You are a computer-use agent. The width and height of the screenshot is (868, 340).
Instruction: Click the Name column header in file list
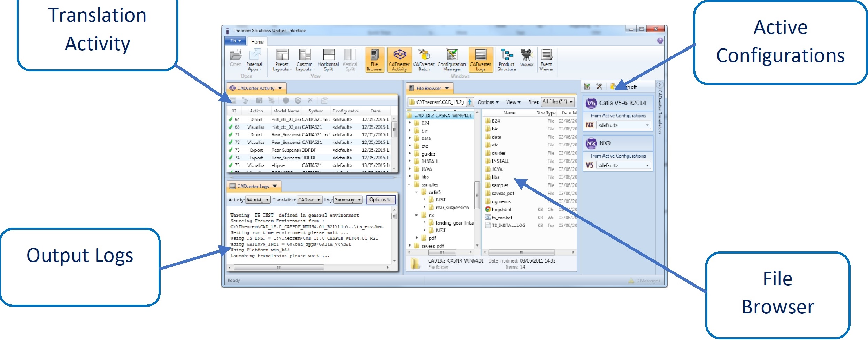[509, 113]
